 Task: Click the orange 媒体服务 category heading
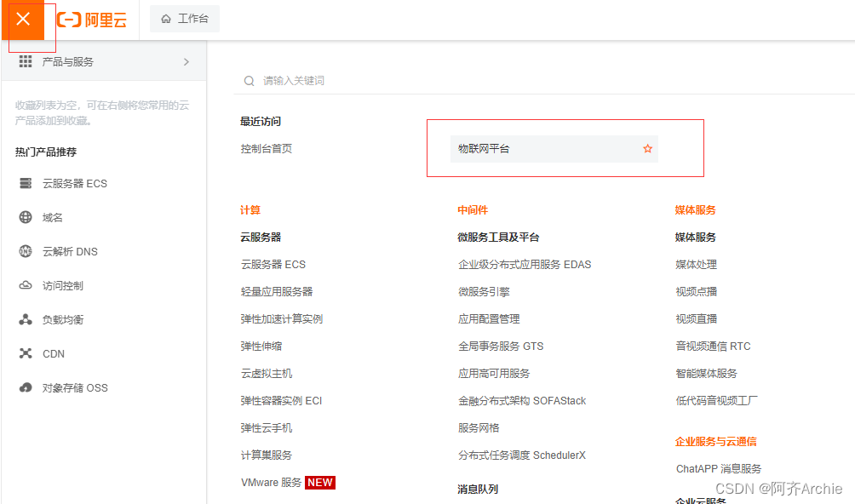[695, 209]
